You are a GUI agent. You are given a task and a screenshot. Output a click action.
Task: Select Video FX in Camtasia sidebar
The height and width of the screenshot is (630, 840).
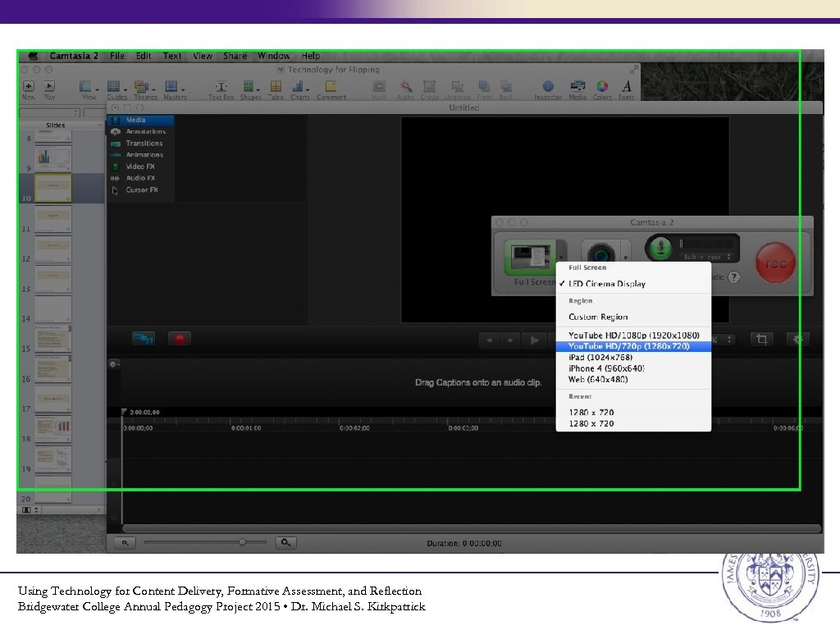(x=140, y=167)
